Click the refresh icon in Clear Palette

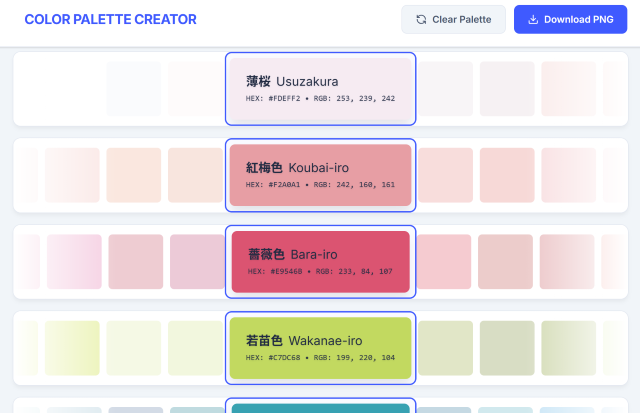click(x=421, y=20)
